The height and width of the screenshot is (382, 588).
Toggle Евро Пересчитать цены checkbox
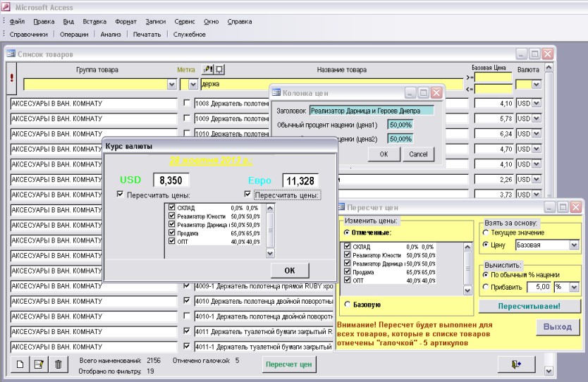pyautogui.click(x=247, y=194)
